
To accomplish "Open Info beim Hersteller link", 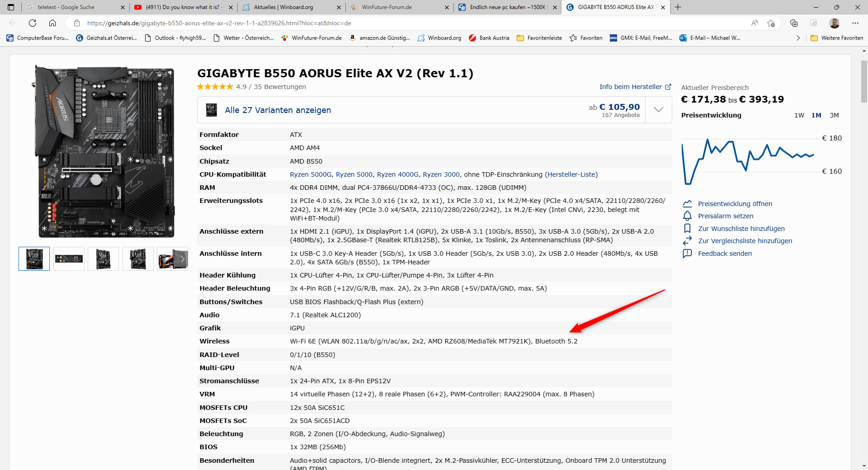I will tap(635, 87).
